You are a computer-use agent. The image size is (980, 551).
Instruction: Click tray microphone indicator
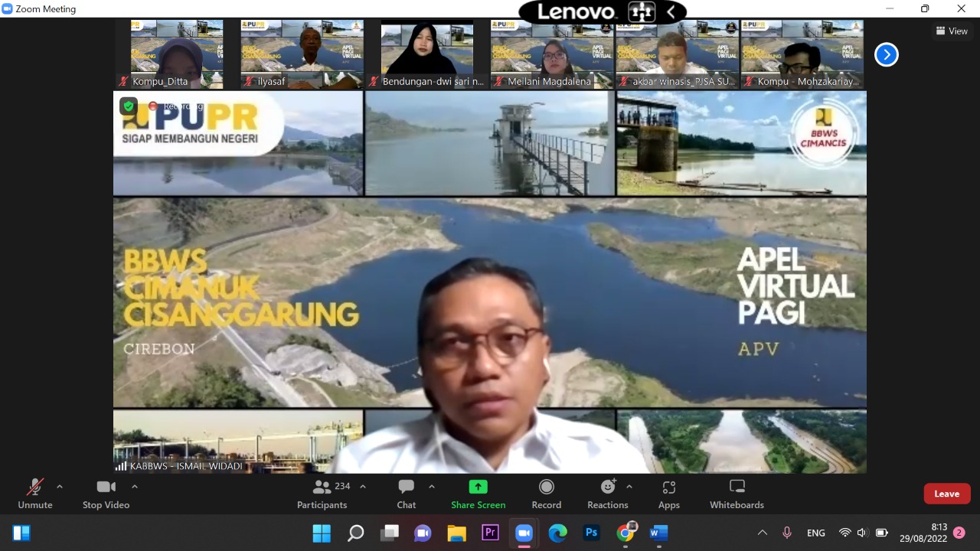pyautogui.click(x=786, y=533)
